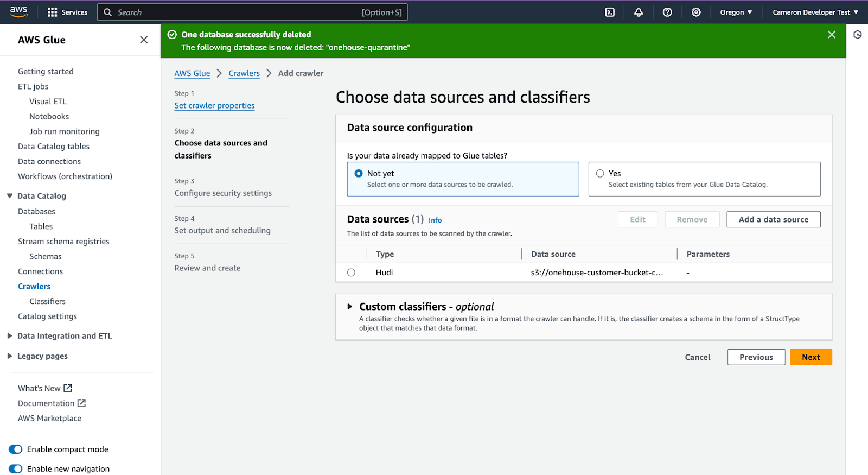Click Crawlers breadcrumb link
The image size is (868, 475).
click(244, 73)
